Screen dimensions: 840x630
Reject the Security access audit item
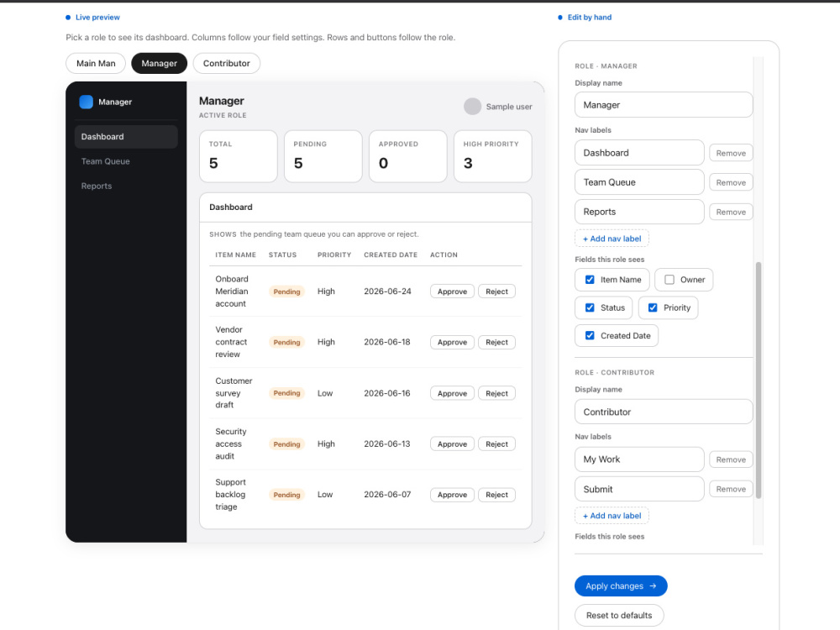coord(496,444)
